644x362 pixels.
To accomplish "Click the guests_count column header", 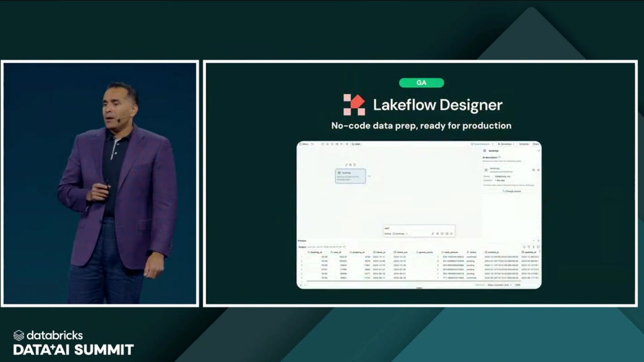I will 425,252.
